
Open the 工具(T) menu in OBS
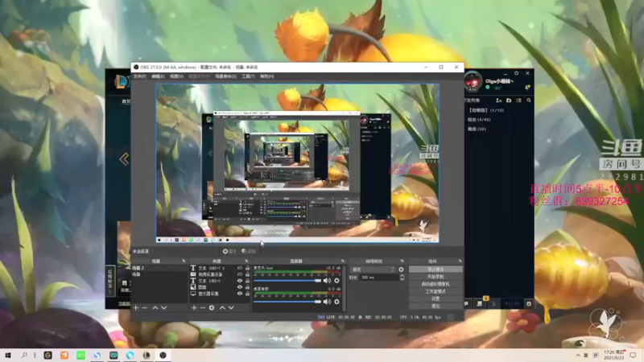pyautogui.click(x=248, y=76)
